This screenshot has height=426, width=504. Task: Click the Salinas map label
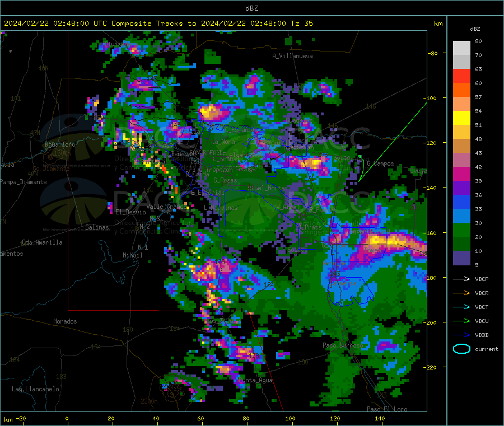click(97, 227)
